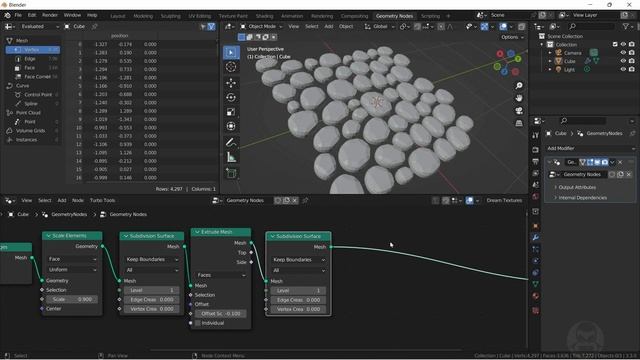
Task: Toggle show overlays button in viewport header
Action: click(x=503, y=27)
